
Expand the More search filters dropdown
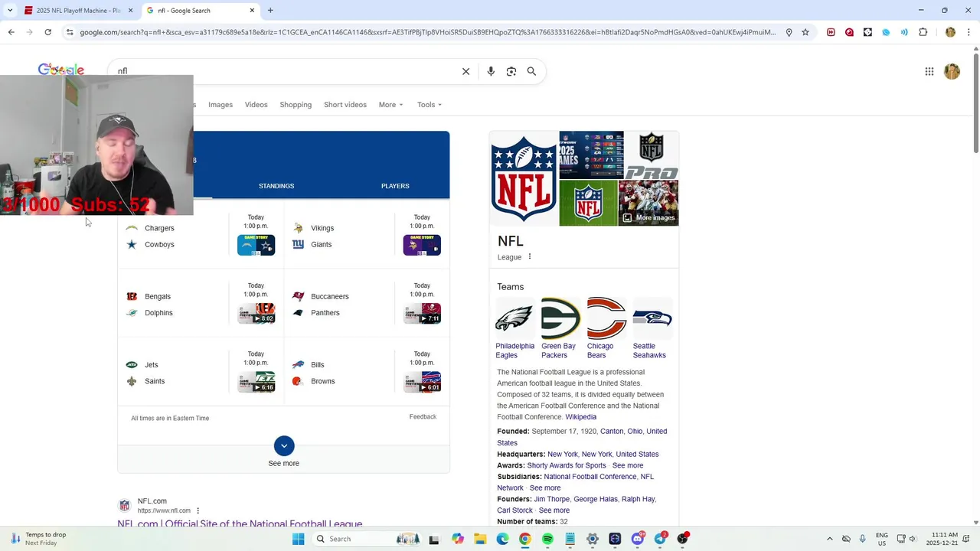pyautogui.click(x=390, y=105)
